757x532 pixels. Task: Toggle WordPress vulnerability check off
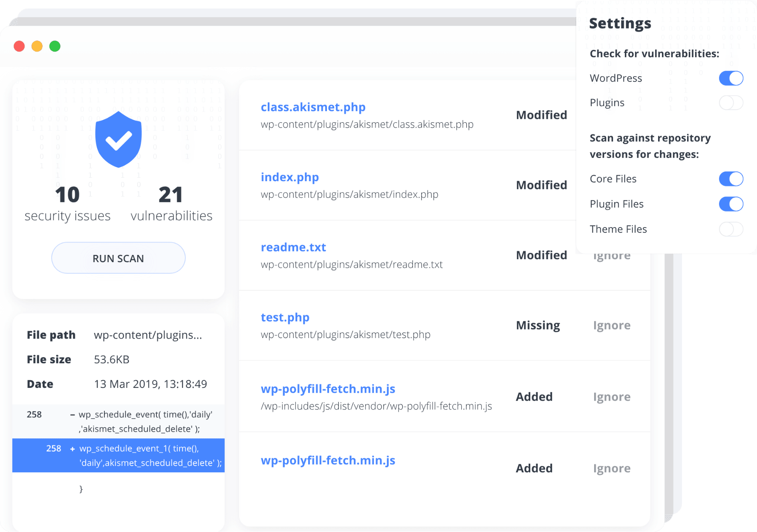[731, 78]
